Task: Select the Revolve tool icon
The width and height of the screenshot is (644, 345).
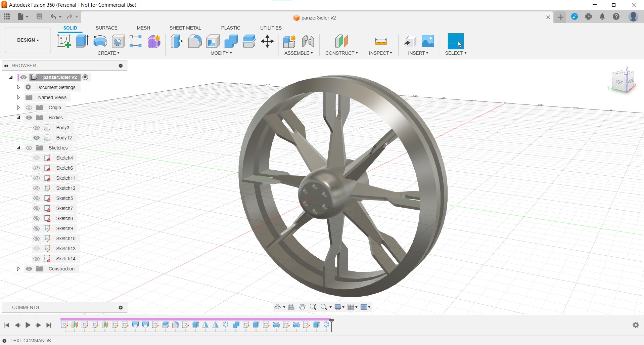Action: (100, 41)
